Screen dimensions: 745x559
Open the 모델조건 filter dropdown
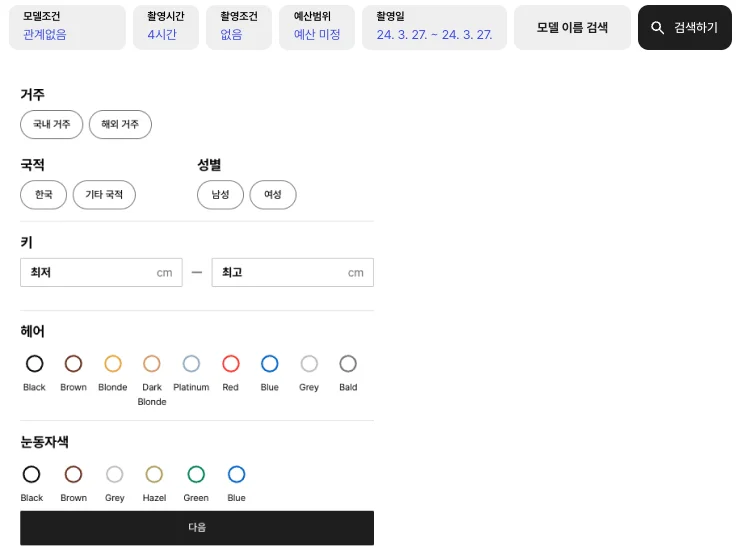[x=67, y=27]
